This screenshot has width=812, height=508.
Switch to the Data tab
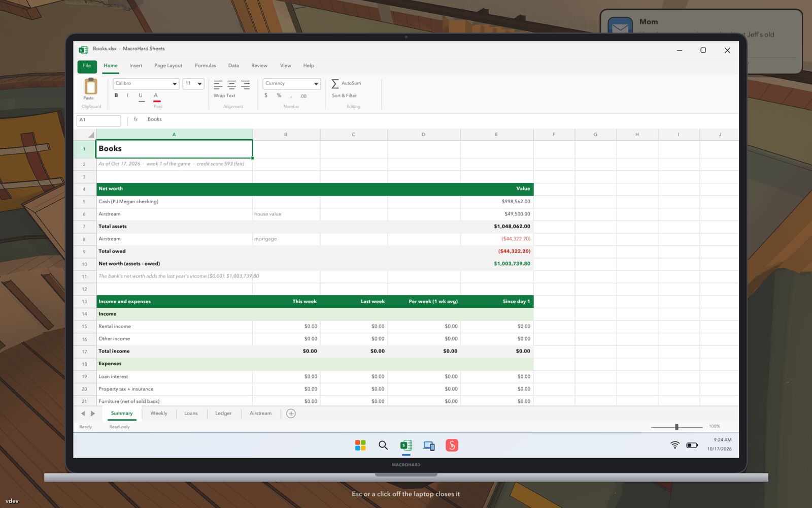pyautogui.click(x=233, y=66)
